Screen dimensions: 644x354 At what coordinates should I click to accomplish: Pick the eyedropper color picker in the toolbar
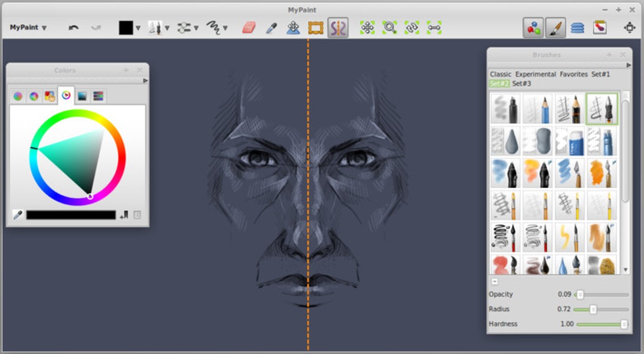pyautogui.click(x=271, y=28)
